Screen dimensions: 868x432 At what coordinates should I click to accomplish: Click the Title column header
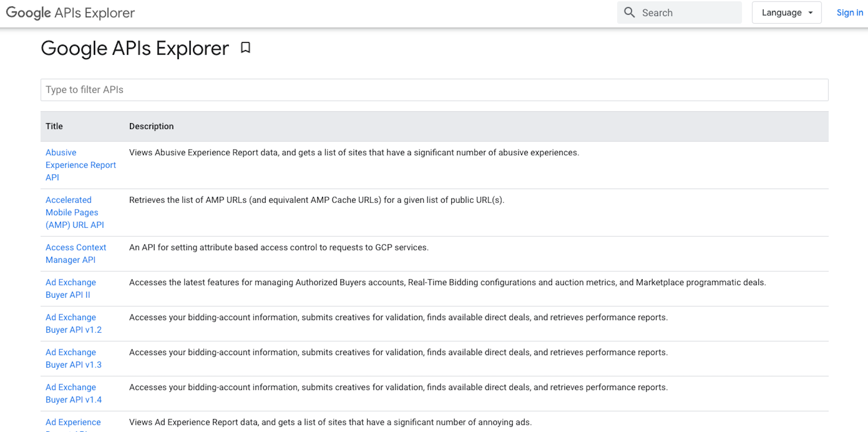coord(54,126)
